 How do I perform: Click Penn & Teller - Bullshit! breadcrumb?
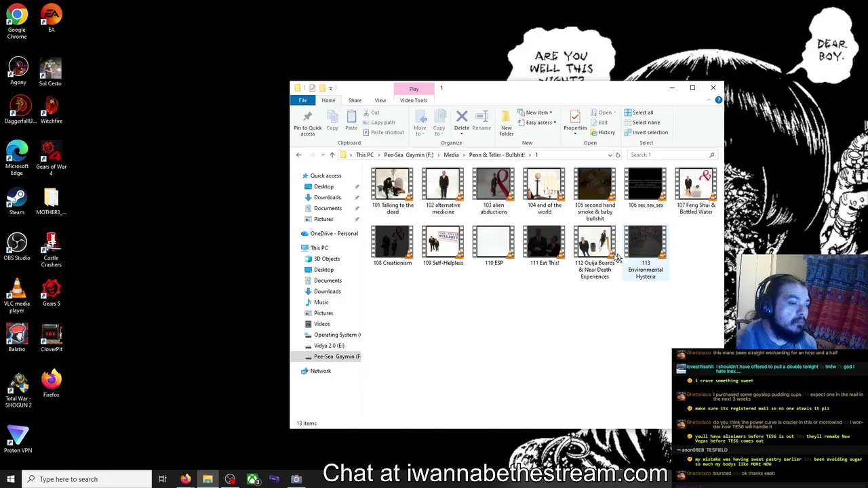pyautogui.click(x=496, y=155)
